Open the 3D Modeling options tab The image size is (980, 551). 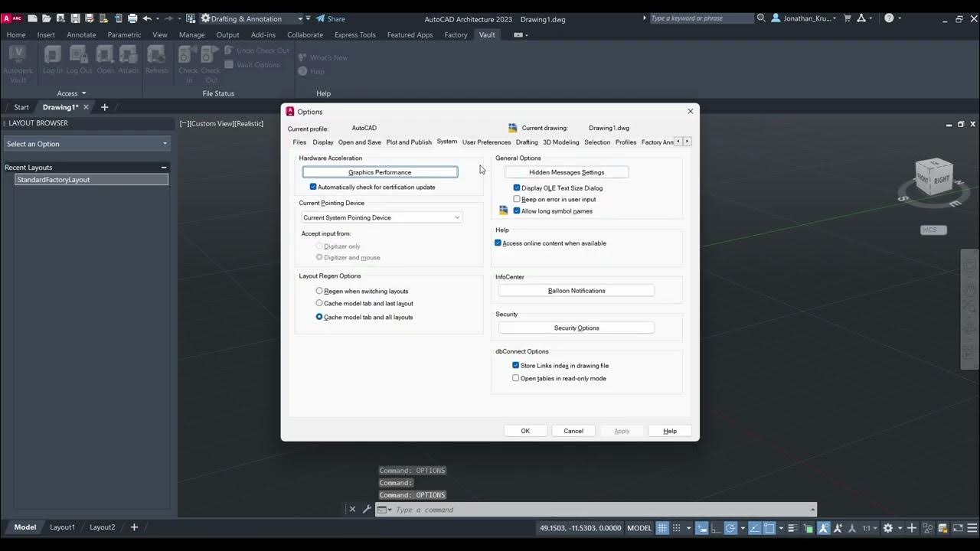point(561,142)
